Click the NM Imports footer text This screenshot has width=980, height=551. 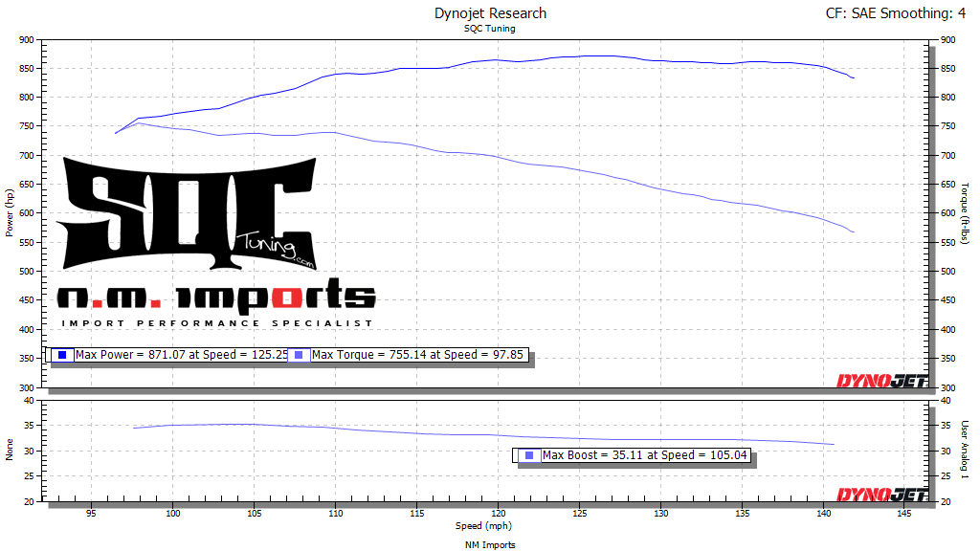(490, 545)
